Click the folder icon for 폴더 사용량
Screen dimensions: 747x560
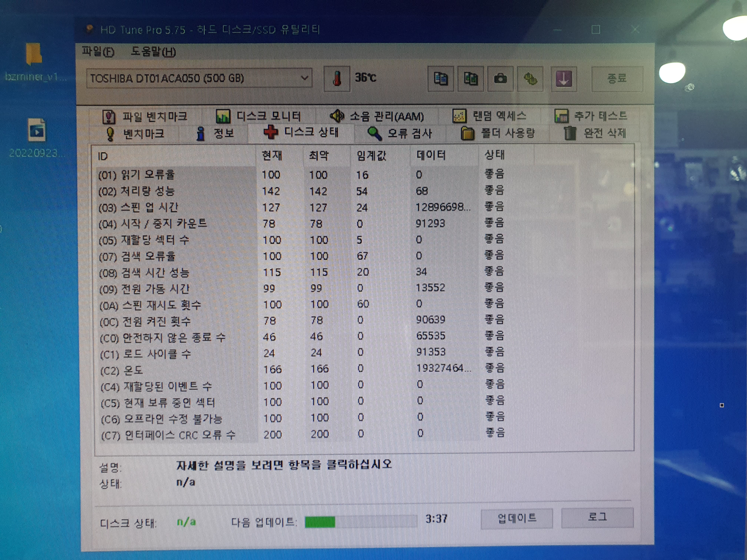point(468,133)
